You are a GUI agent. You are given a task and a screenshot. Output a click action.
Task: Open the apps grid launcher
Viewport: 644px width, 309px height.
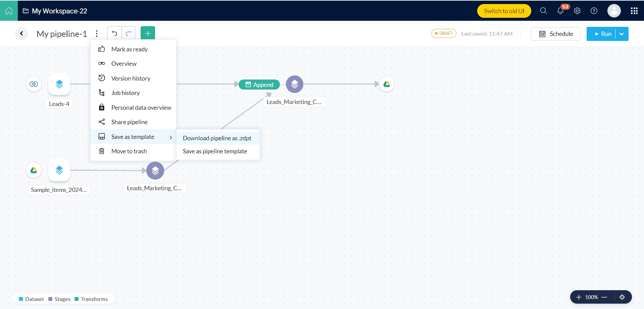[634, 11]
